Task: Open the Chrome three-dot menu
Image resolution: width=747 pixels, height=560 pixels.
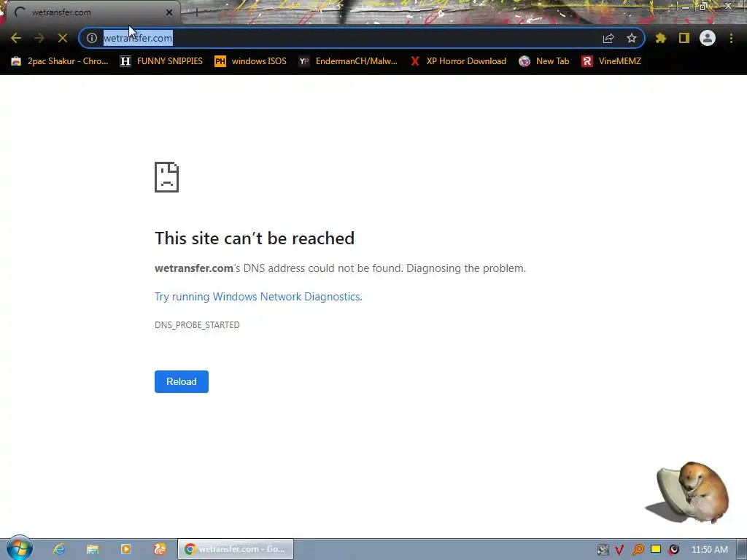Action: (x=731, y=38)
